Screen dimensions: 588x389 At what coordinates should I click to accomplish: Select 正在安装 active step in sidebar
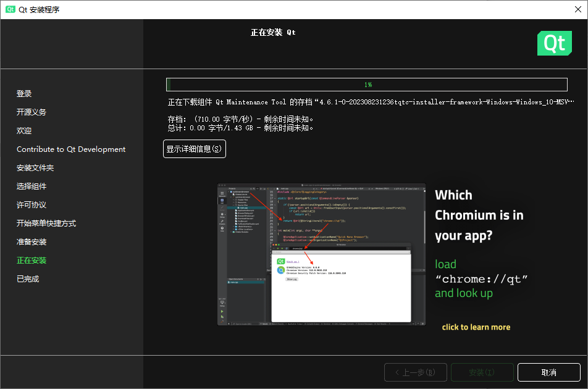coord(31,261)
